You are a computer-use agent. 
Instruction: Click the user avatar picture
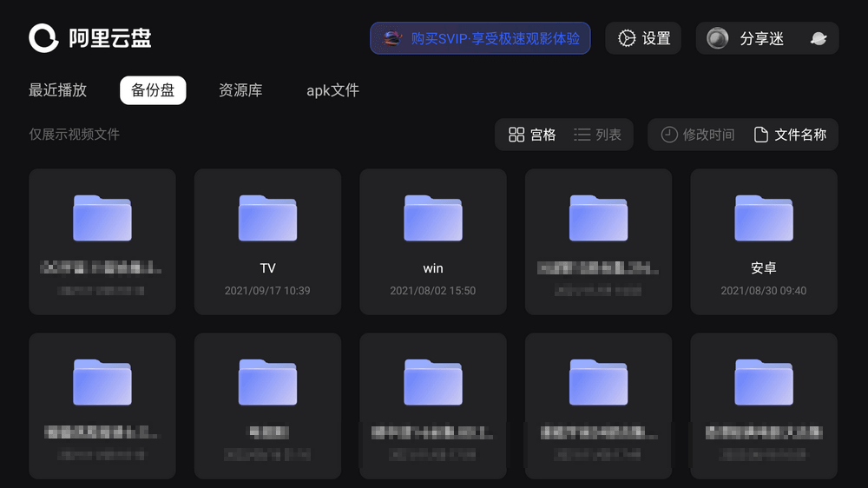[x=717, y=38]
